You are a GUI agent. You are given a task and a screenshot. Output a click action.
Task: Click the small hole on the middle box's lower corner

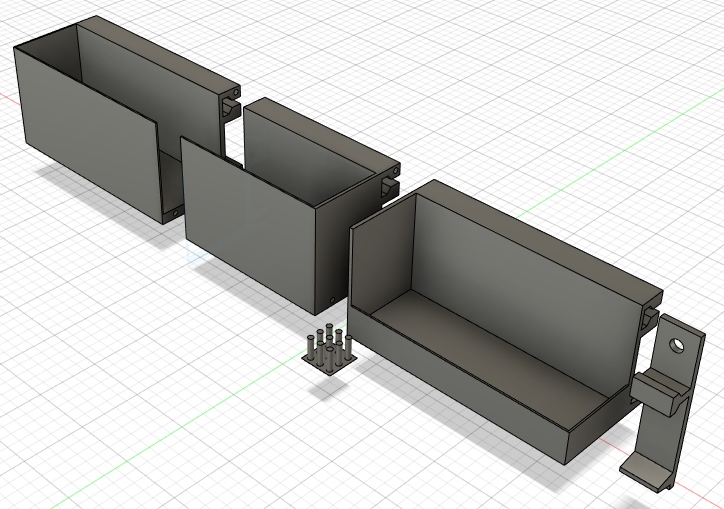tap(332, 299)
